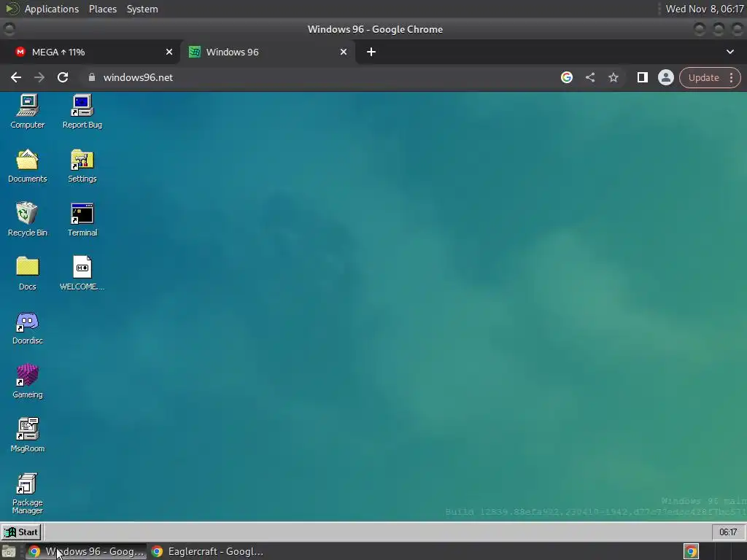The height and width of the screenshot is (560, 747).
Task: Bookmark this page with the star
Action: point(614,77)
